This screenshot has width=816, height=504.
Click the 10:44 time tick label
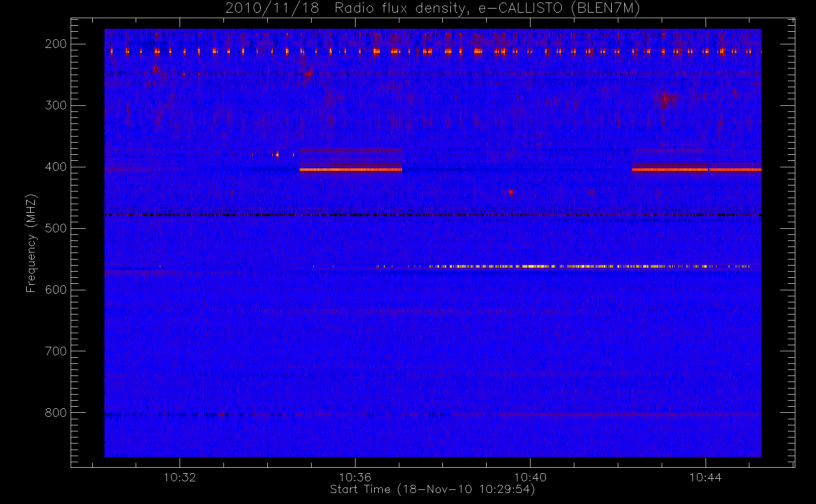706,477
